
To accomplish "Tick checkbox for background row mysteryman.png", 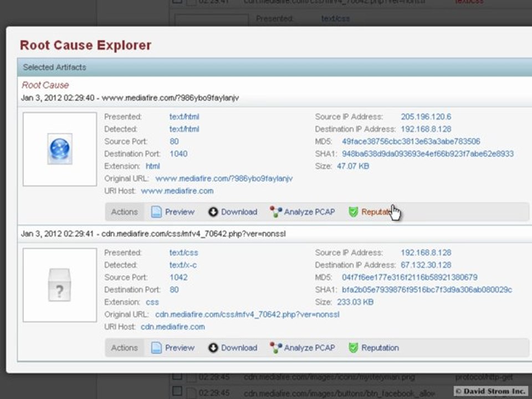I will tap(177, 376).
